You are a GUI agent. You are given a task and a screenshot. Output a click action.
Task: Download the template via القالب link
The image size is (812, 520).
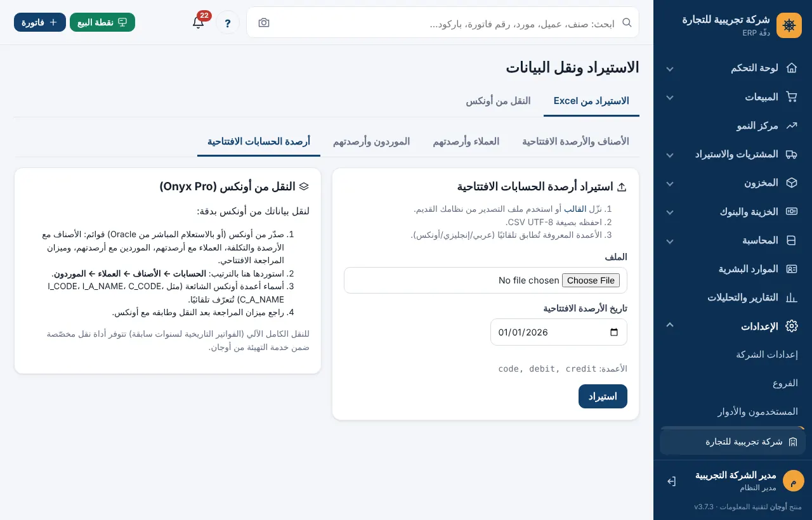pos(575,209)
